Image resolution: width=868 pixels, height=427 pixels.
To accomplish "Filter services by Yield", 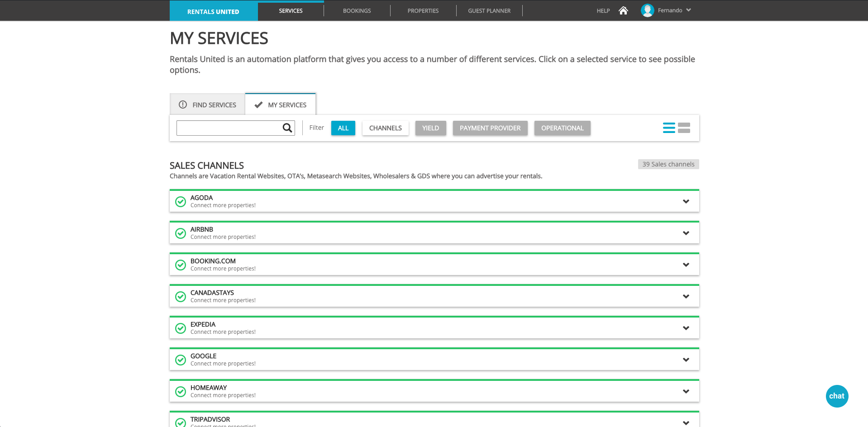I will click(x=430, y=128).
